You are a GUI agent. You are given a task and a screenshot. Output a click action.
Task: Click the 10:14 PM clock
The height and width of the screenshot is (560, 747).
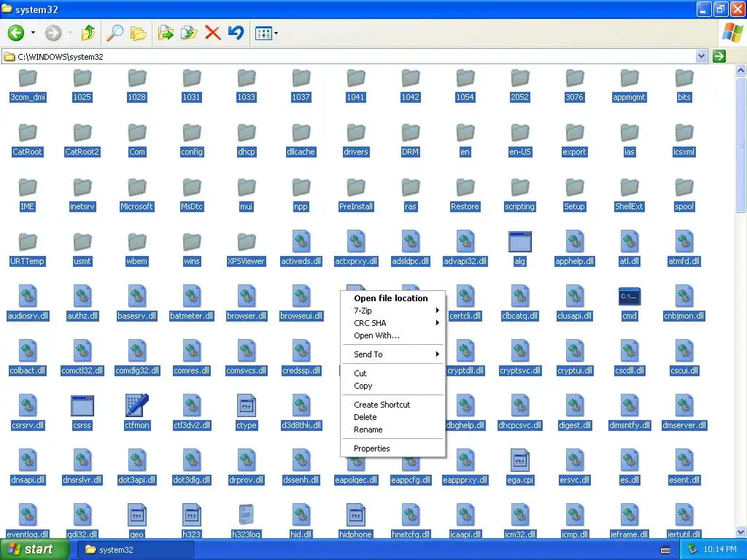pyautogui.click(x=720, y=550)
